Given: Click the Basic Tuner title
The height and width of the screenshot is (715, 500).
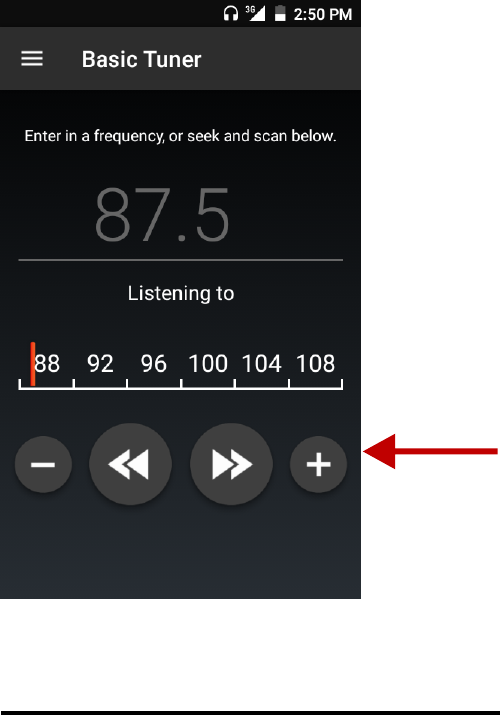Looking at the screenshot, I should point(141,59).
